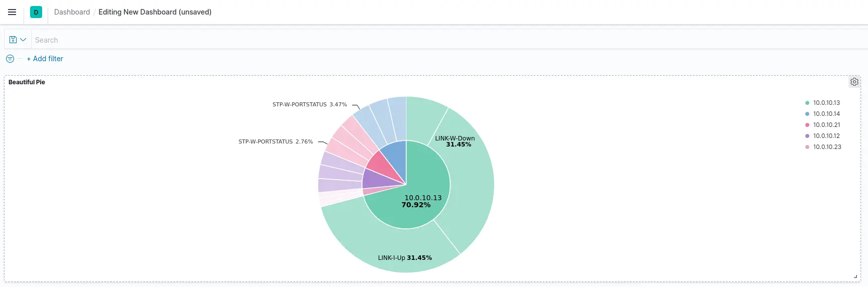
Task: Open the hamburger navigation menu
Action: 12,12
